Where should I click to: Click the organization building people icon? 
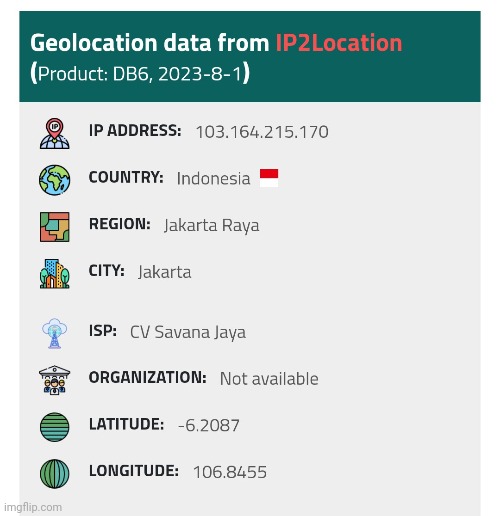pyautogui.click(x=55, y=380)
